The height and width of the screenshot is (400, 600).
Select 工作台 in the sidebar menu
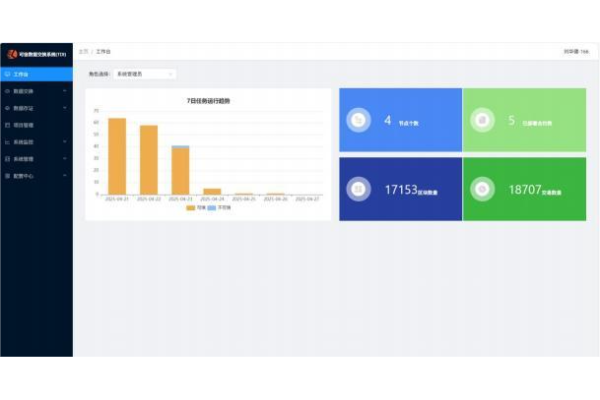[22, 74]
